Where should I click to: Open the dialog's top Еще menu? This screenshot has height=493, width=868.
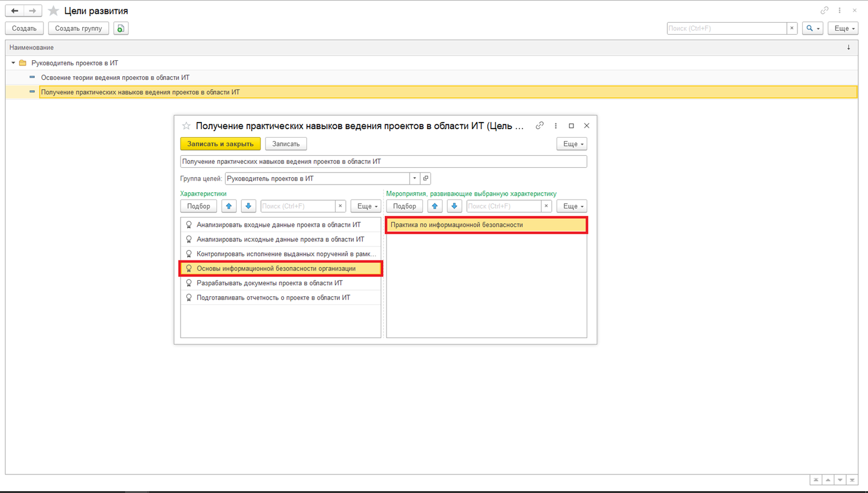pos(572,144)
